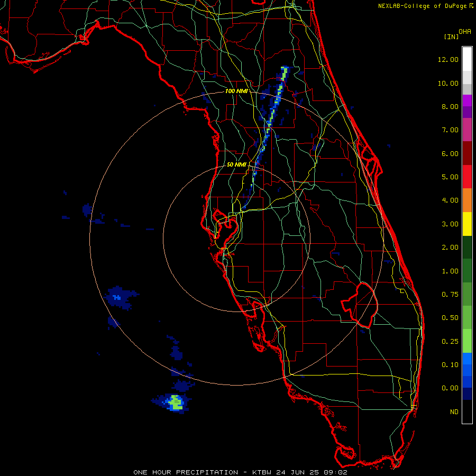
Task: Click the light green storm cell in Gulf
Action: (x=176, y=402)
